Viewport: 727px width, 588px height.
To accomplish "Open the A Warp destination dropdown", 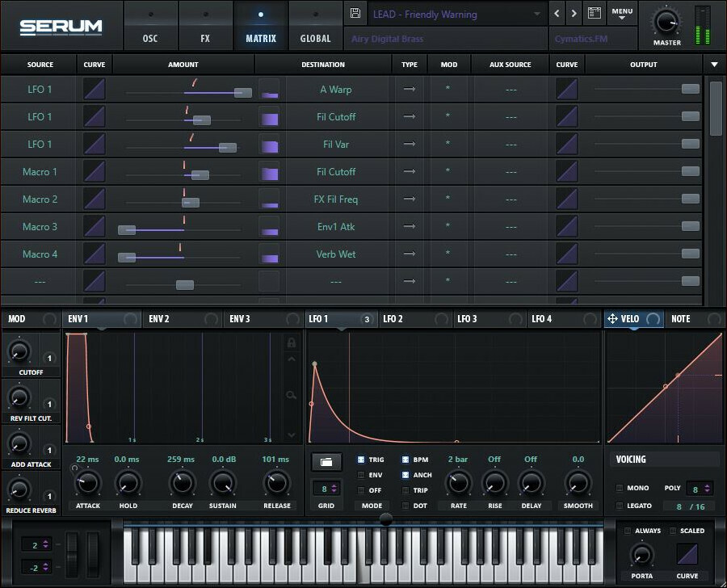I will click(336, 90).
